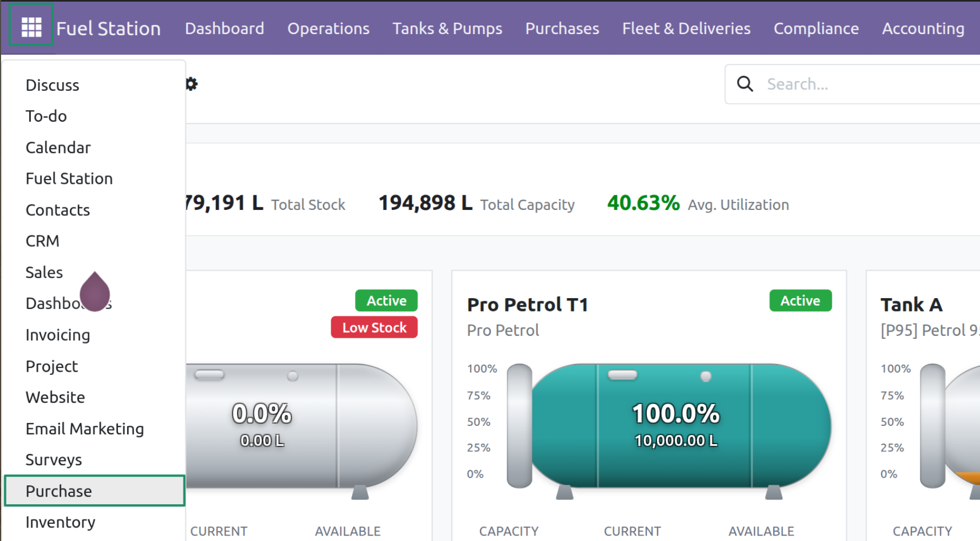
Task: Click the magnifier search icon
Action: [745, 84]
